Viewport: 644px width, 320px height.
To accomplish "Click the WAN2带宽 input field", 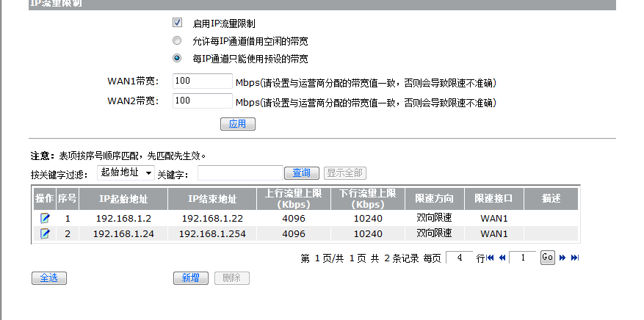I will click(x=203, y=101).
